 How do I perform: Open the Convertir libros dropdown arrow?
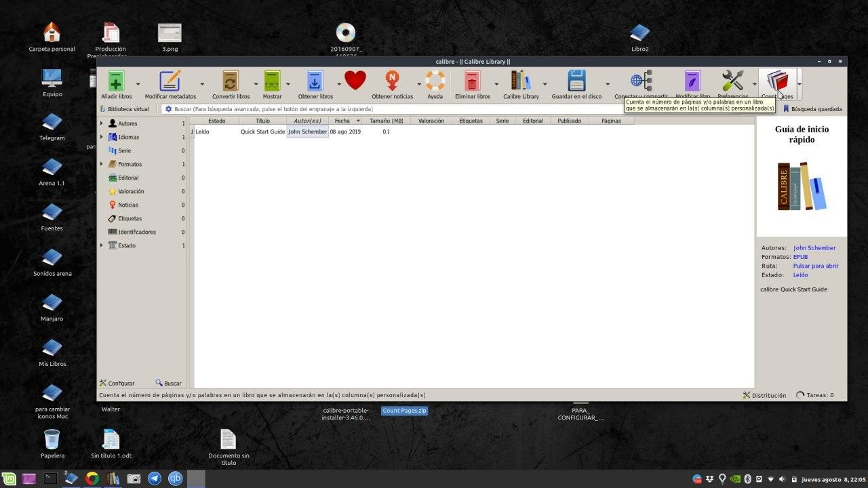pos(256,84)
